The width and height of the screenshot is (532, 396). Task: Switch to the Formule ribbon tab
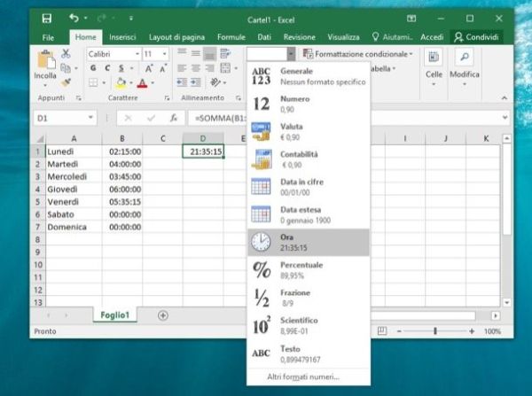point(231,37)
